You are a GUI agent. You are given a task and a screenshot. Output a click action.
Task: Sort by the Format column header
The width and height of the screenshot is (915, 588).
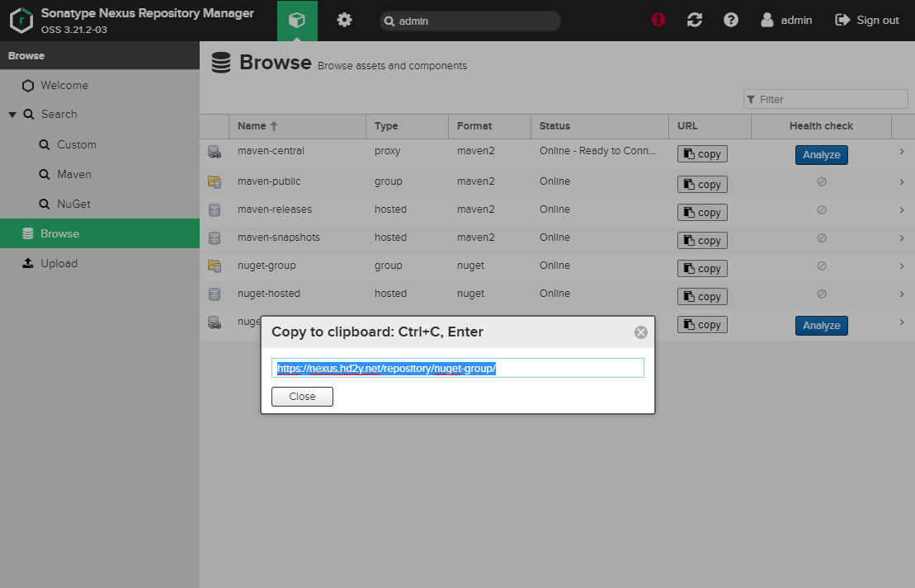point(489,126)
